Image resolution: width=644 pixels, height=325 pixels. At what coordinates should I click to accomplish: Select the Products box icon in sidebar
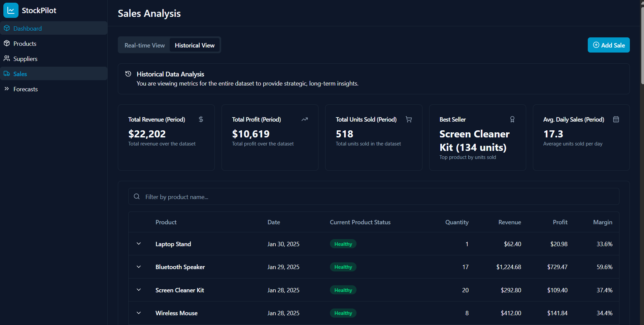click(7, 43)
